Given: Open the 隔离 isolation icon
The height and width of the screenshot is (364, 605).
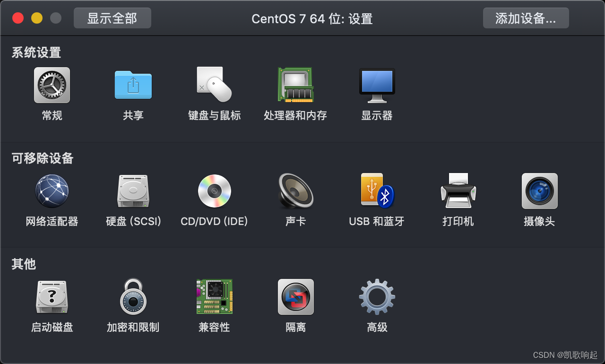Looking at the screenshot, I should click(295, 297).
